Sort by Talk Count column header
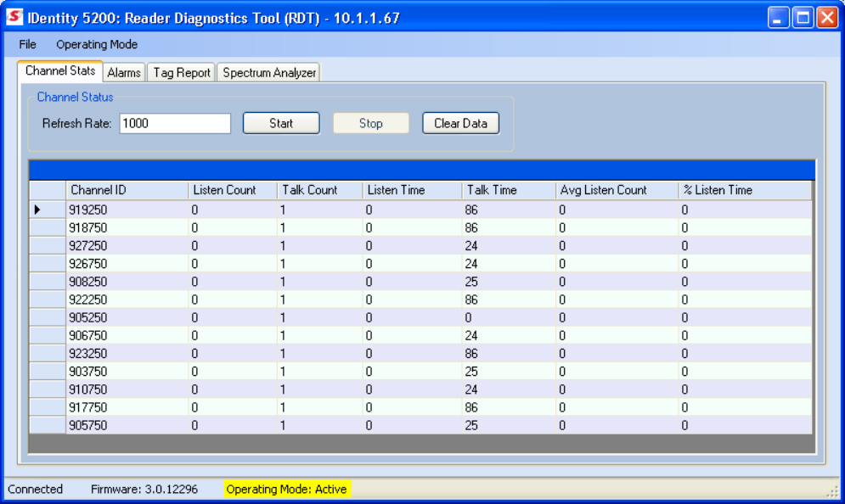Viewport: 845px width, 504px height. (x=320, y=190)
